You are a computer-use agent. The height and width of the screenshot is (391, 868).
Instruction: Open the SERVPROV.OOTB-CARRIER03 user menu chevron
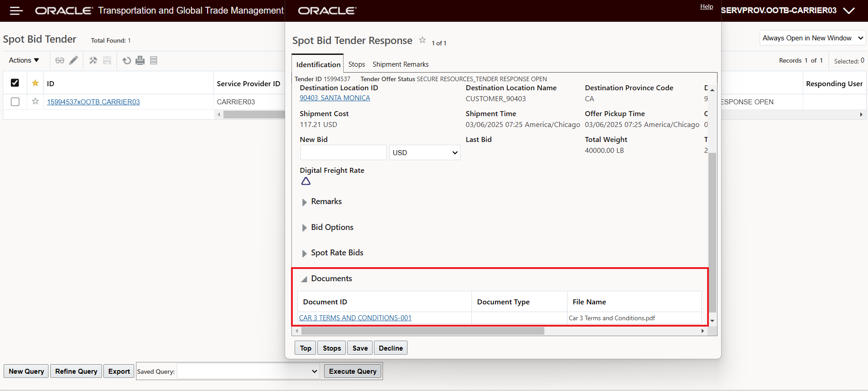tap(849, 11)
